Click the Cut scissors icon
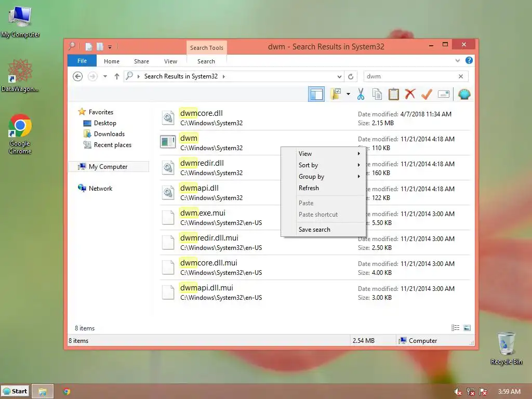 tap(361, 94)
